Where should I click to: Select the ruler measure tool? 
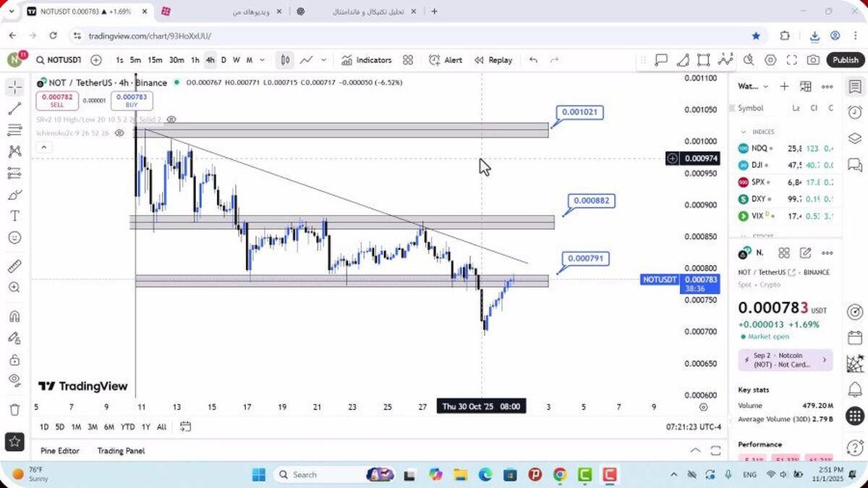[x=14, y=266]
